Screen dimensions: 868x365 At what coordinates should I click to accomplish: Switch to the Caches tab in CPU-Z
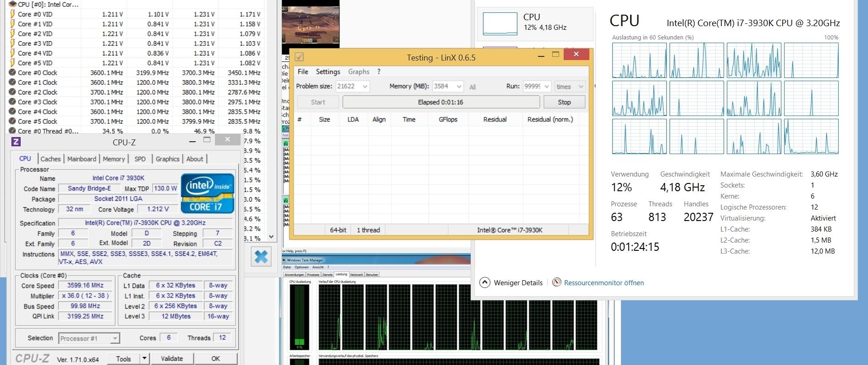[50, 159]
